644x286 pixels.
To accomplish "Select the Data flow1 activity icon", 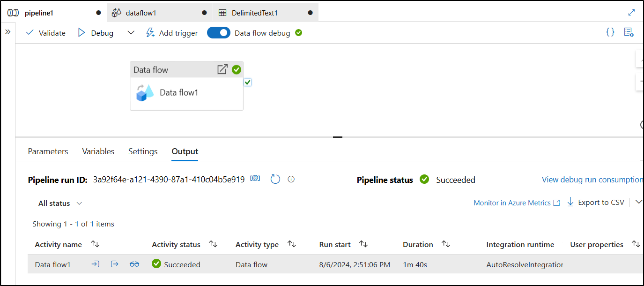I will click(x=145, y=92).
